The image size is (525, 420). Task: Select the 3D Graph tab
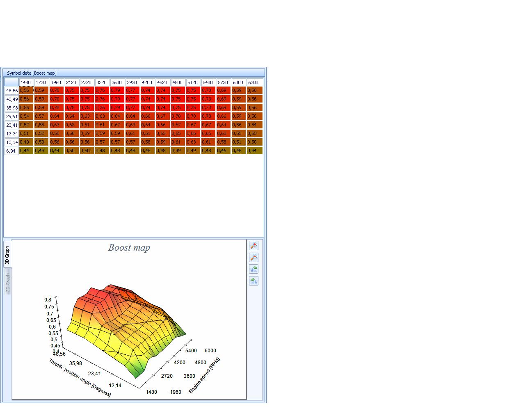click(7, 255)
